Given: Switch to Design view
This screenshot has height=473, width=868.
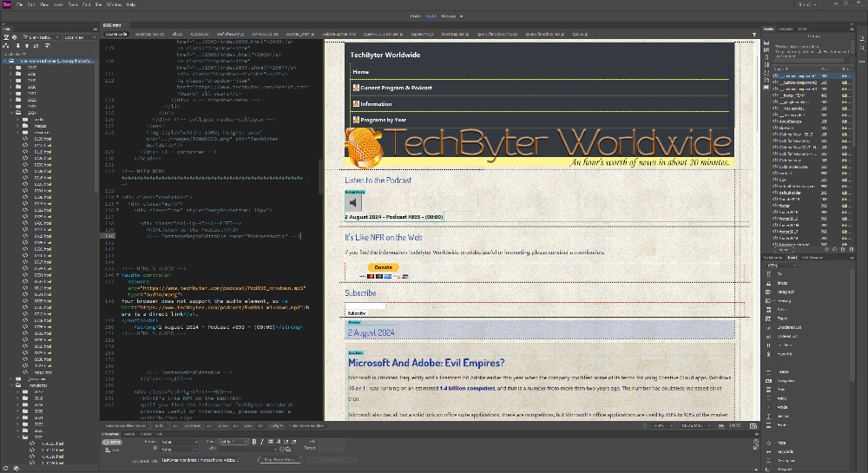Looking at the screenshot, I should [x=449, y=16].
